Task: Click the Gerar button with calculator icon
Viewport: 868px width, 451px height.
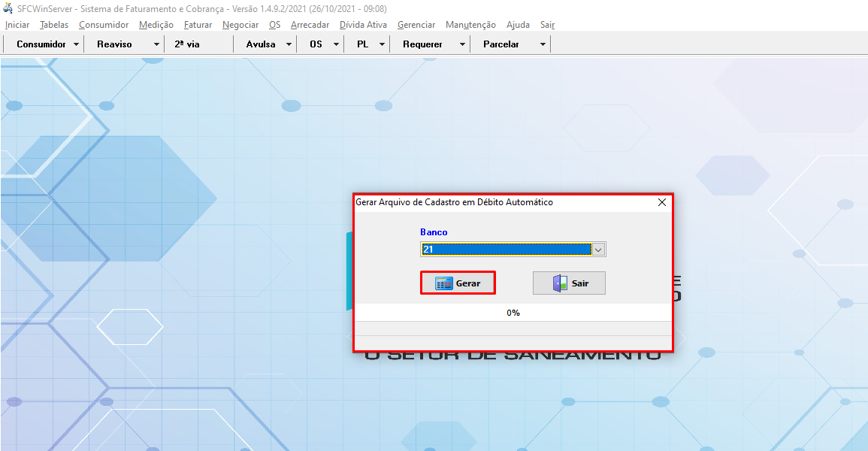Action: click(458, 283)
